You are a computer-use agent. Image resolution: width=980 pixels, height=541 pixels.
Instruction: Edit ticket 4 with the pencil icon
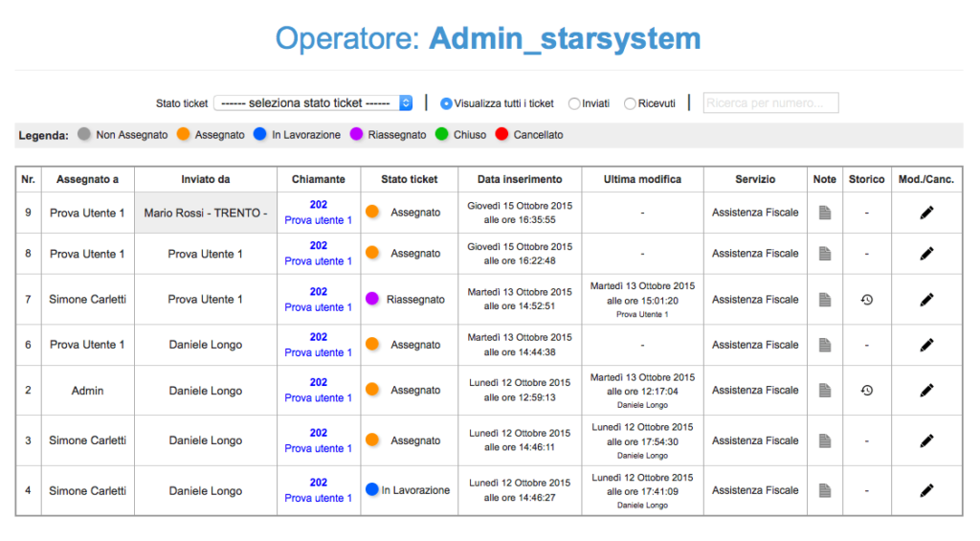(x=925, y=490)
